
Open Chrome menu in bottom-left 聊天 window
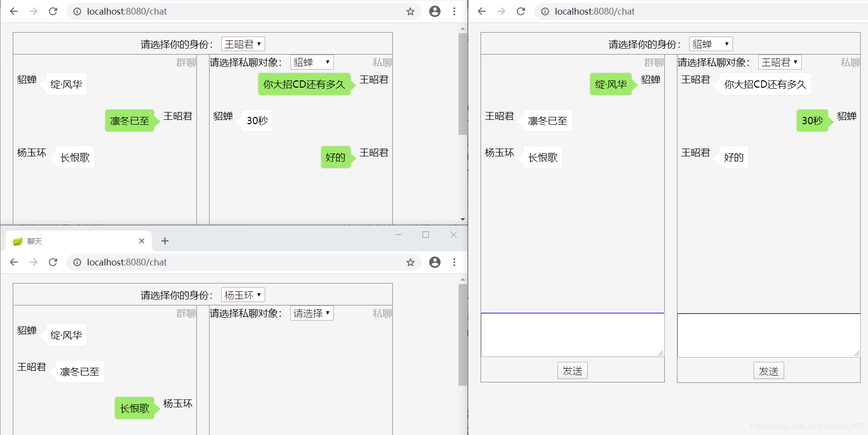coord(454,262)
